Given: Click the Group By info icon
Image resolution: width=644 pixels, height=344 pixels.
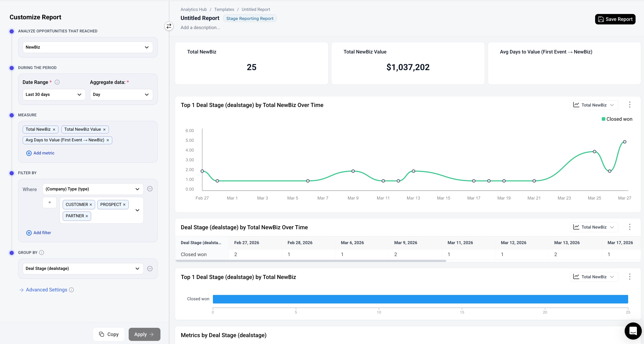Looking at the screenshot, I should click(x=42, y=252).
